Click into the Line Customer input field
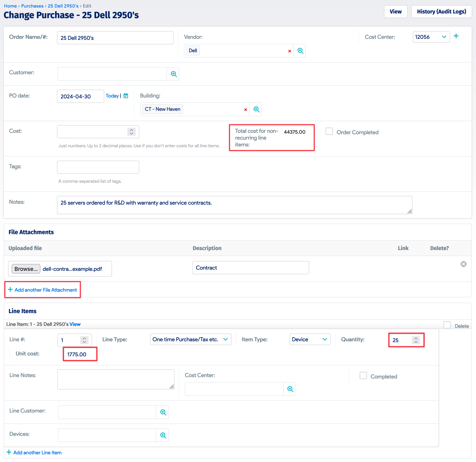Image resolution: width=476 pixels, height=462 pixels. (x=107, y=412)
